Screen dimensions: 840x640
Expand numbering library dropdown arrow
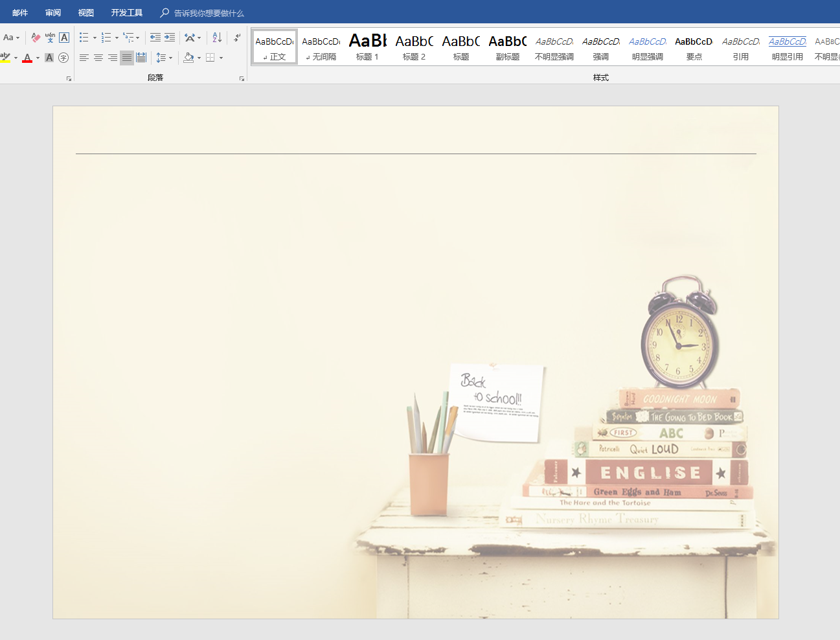[117, 38]
